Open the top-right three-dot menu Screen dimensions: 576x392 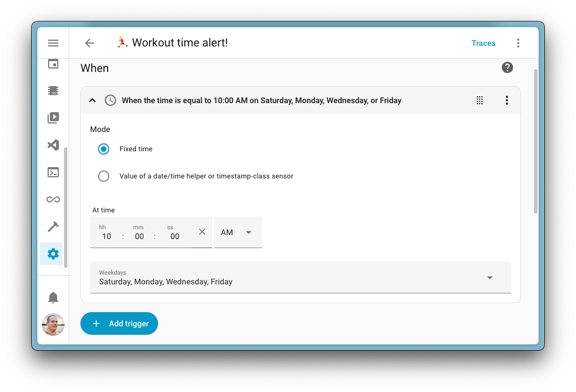(x=518, y=42)
